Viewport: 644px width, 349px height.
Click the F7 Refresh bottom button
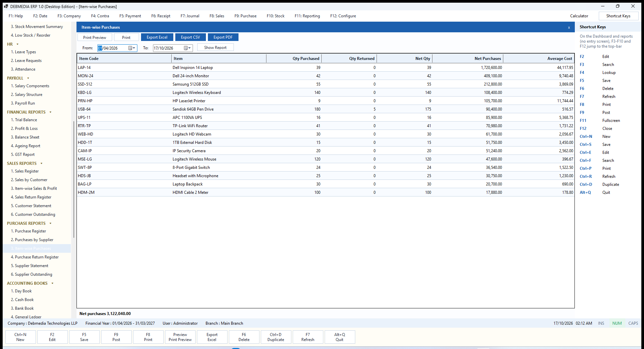click(308, 337)
